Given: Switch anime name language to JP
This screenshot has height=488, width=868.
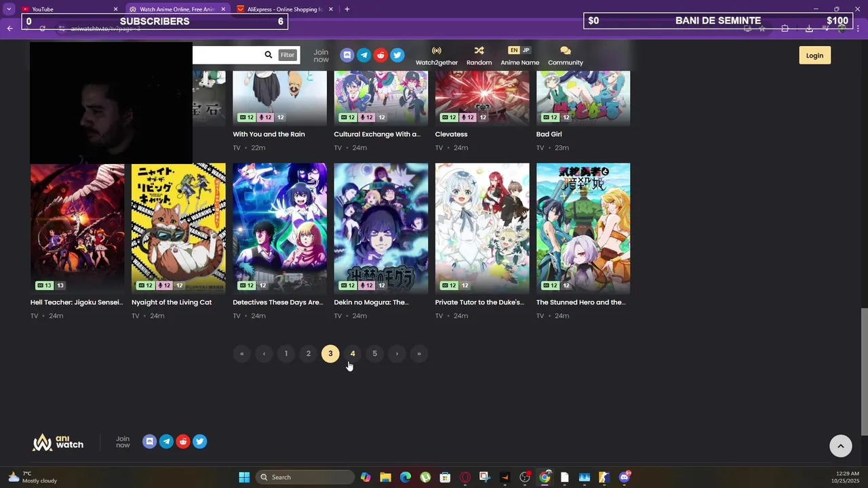Looking at the screenshot, I should 526,50.
